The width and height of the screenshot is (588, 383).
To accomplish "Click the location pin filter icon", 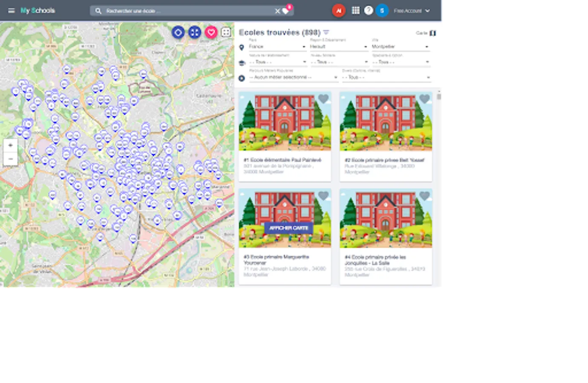I will click(242, 47).
